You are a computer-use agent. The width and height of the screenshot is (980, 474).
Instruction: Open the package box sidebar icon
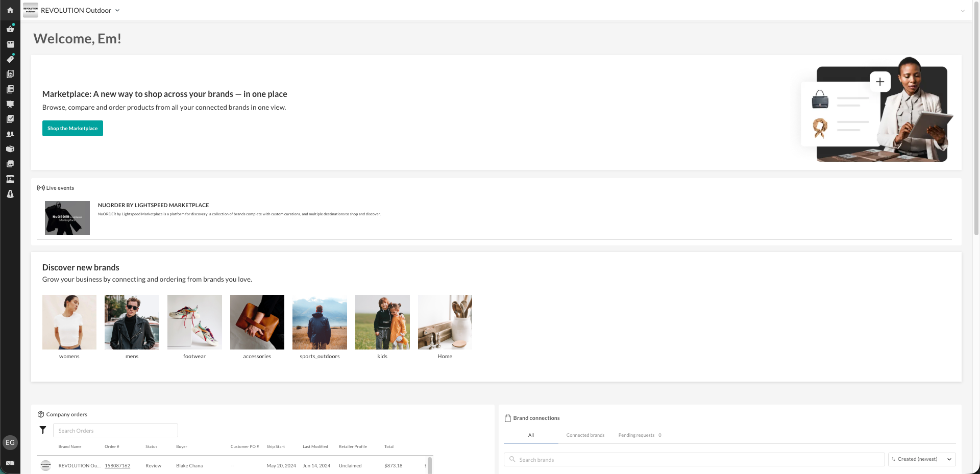10,149
